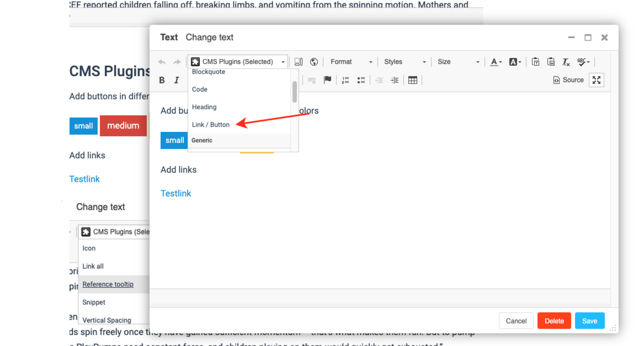
Task: Toggle Source view mode
Action: tap(568, 80)
